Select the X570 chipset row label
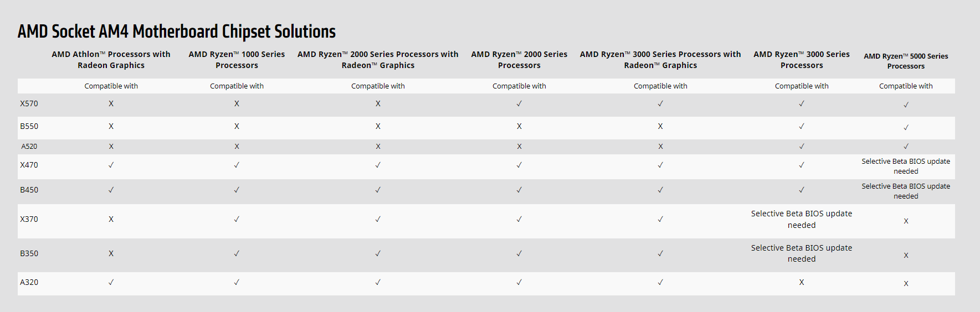 (29, 103)
